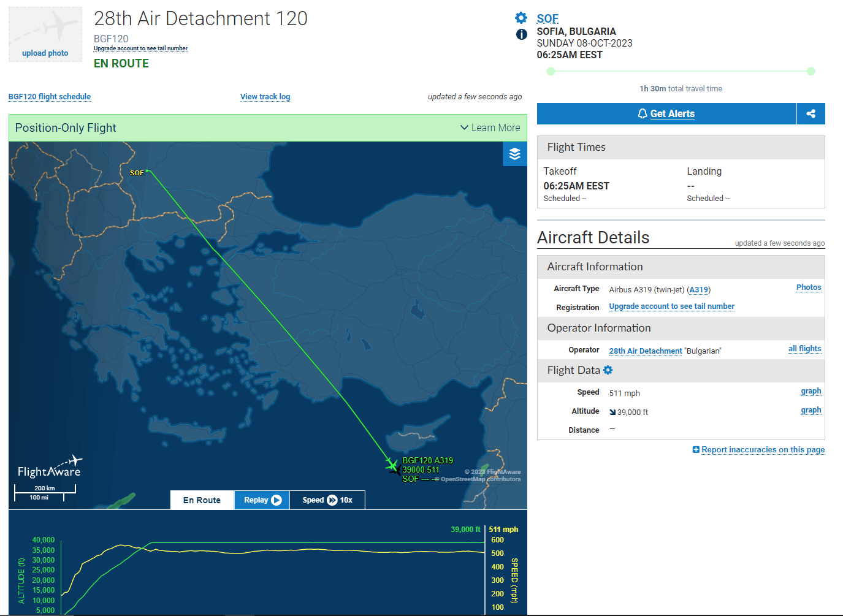Click the 39,000 ft graph readout
The image size is (843, 616).
tap(465, 530)
